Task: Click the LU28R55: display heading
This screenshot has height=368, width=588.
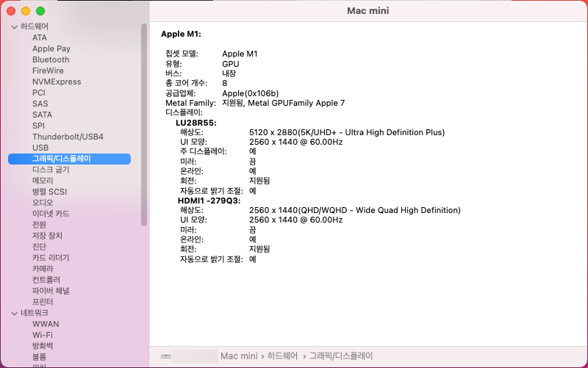Action: (196, 123)
